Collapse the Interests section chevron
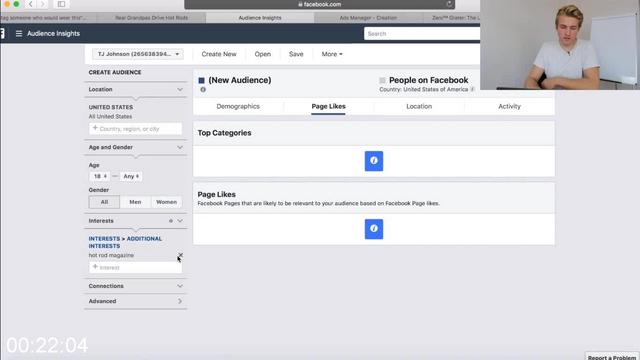 pos(180,221)
